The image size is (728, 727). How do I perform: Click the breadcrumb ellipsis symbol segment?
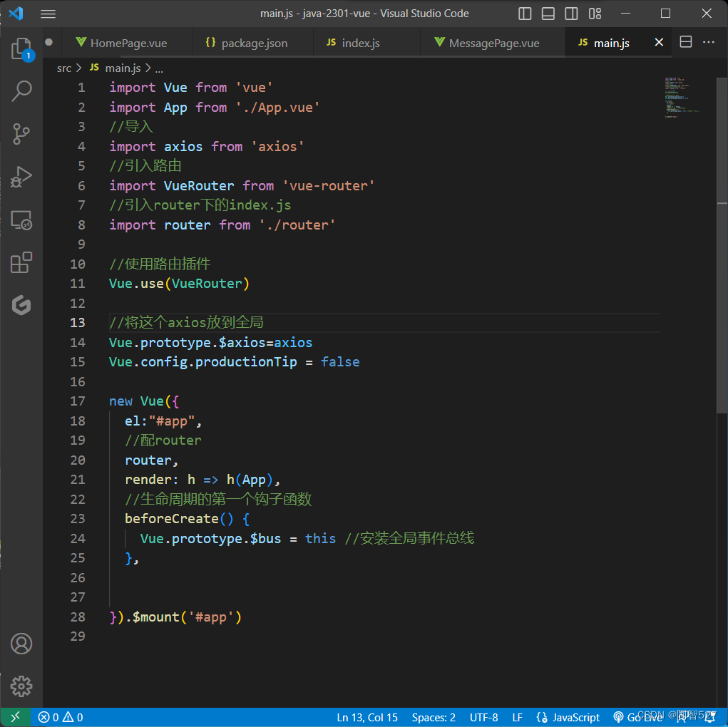pyautogui.click(x=159, y=68)
